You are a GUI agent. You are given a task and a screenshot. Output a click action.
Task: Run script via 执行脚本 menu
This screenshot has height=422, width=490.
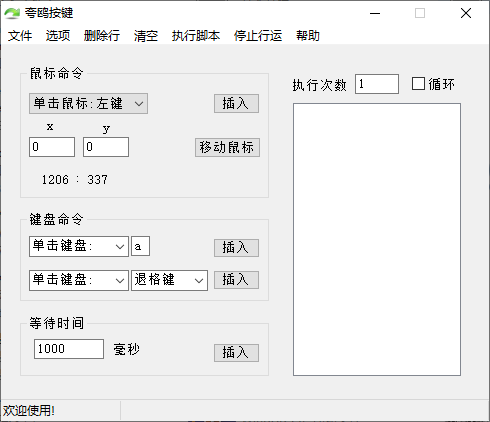(x=196, y=36)
